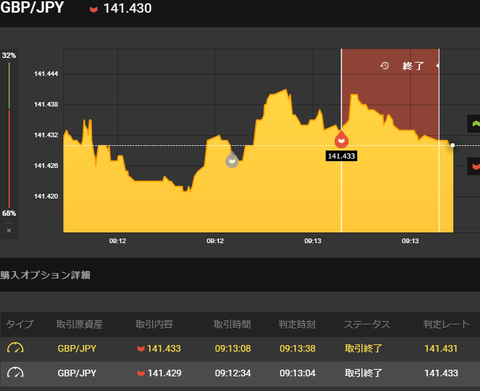The width and height of the screenshot is (480, 391).
Task: Click the red portion of sentiment bar
Action: [x=9, y=159]
